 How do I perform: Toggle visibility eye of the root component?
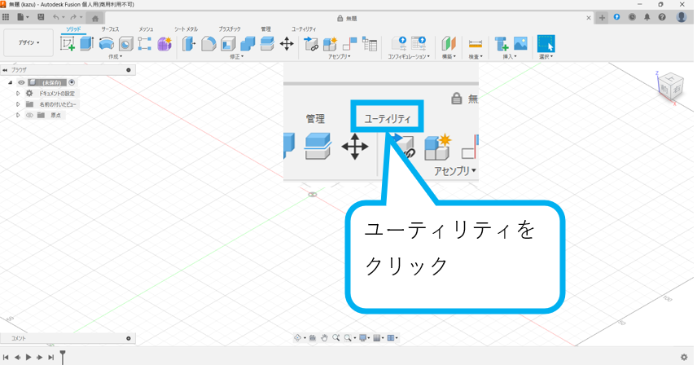[x=21, y=82]
